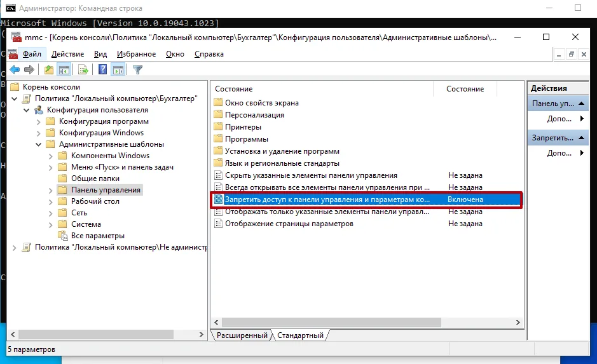Viewport: 597px width, 364px height.
Task: Expand the Компоненты Windows node
Action: coord(51,156)
